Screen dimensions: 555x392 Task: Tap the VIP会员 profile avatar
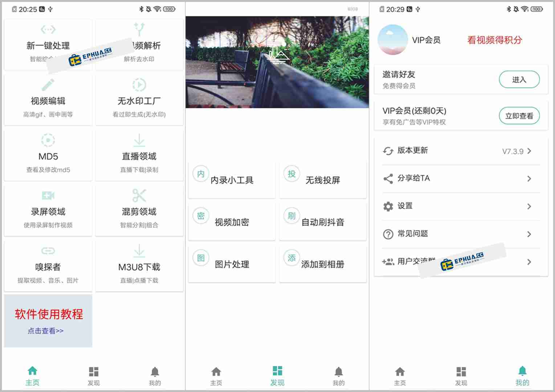[393, 40]
